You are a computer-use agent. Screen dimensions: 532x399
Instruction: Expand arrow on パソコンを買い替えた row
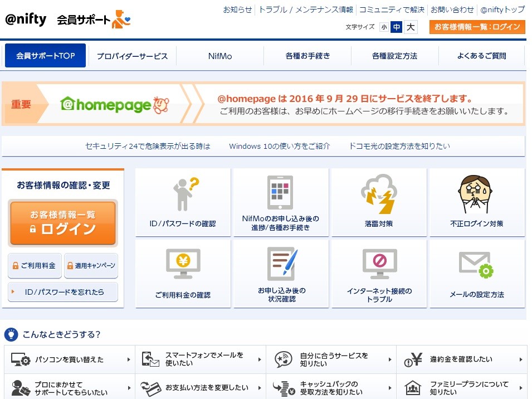click(129, 359)
